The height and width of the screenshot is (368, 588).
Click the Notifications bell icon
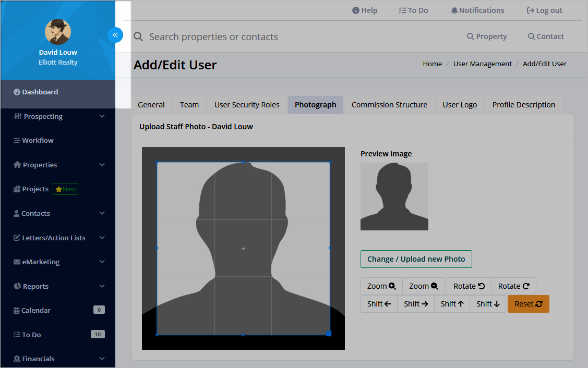(453, 10)
